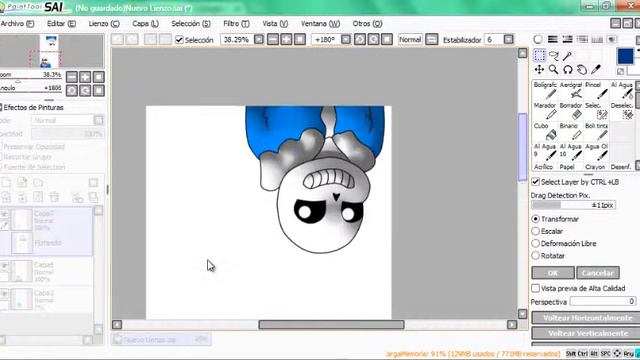Toggle Efectos de Pinturas panel checkbox

[1, 107]
